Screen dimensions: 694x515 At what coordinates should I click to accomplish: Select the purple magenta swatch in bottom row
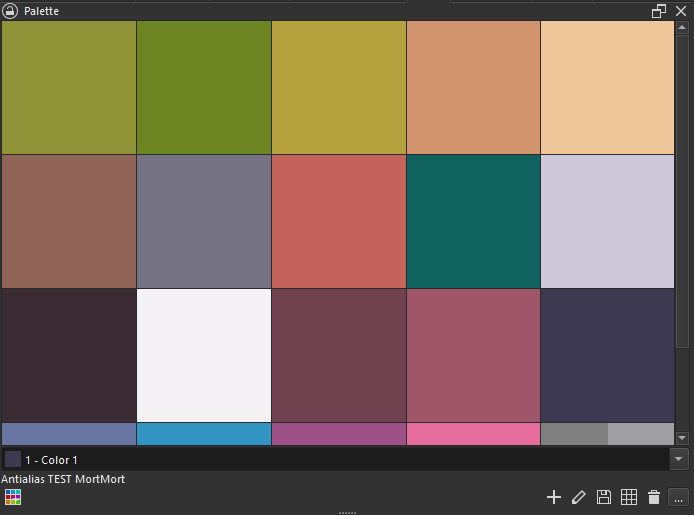[x=339, y=434]
